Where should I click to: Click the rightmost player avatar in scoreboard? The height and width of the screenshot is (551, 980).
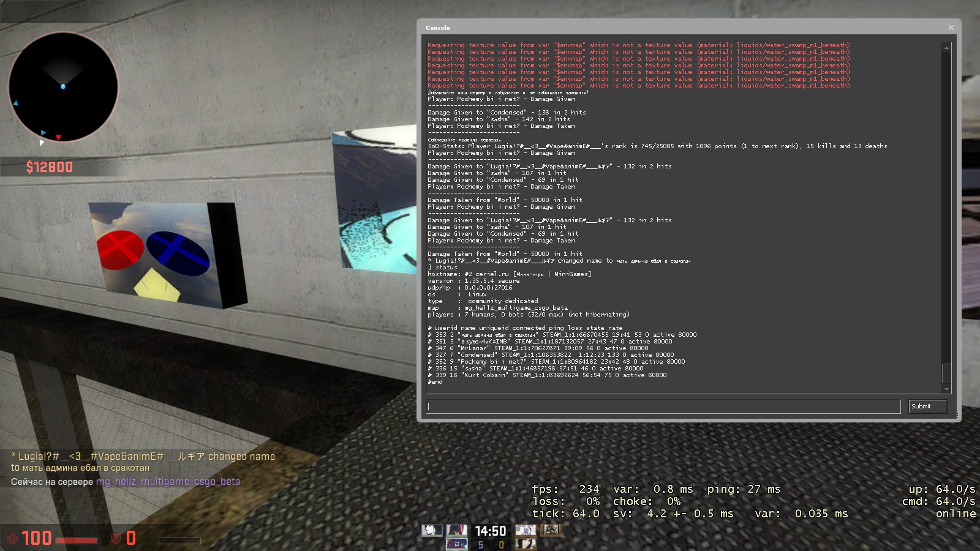point(551,530)
